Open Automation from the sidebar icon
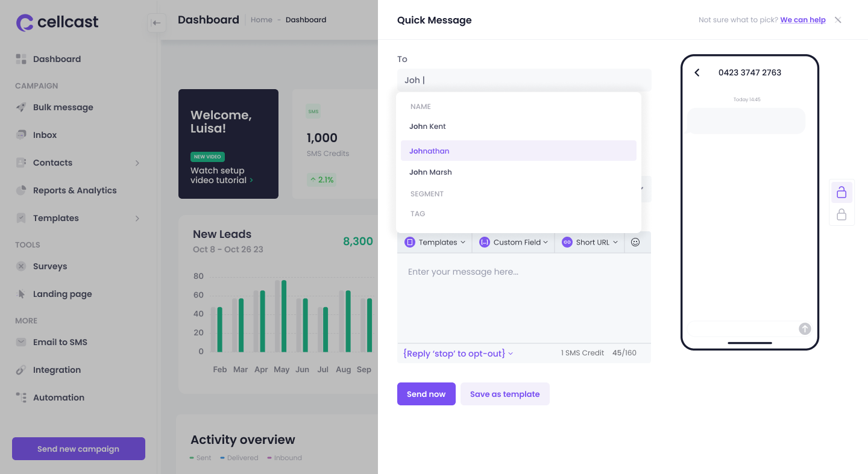This screenshot has width=868, height=474. point(20,398)
